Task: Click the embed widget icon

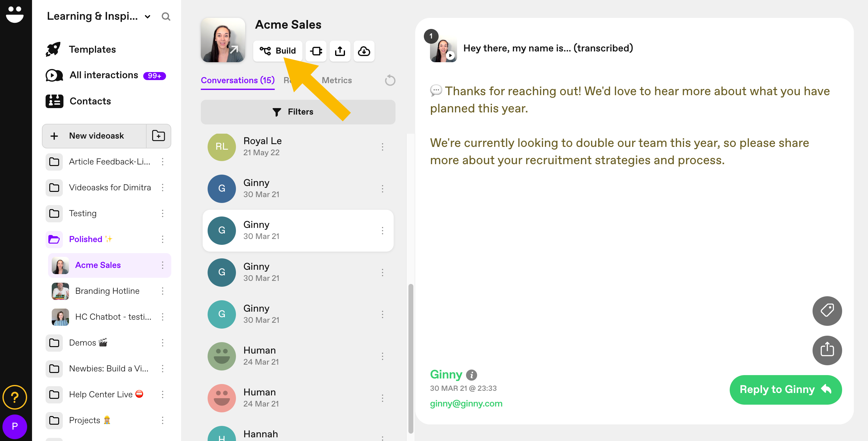Action: tap(316, 51)
